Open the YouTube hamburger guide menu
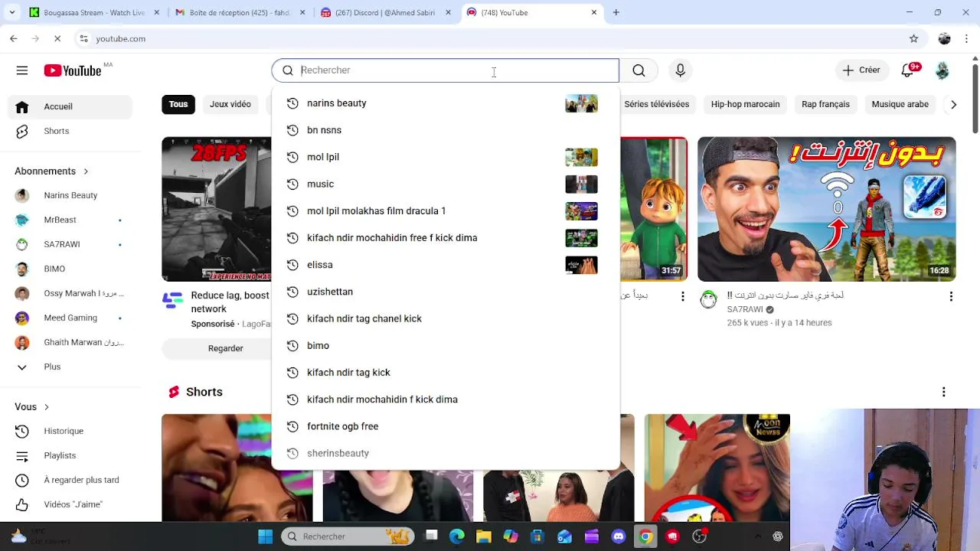 click(22, 70)
